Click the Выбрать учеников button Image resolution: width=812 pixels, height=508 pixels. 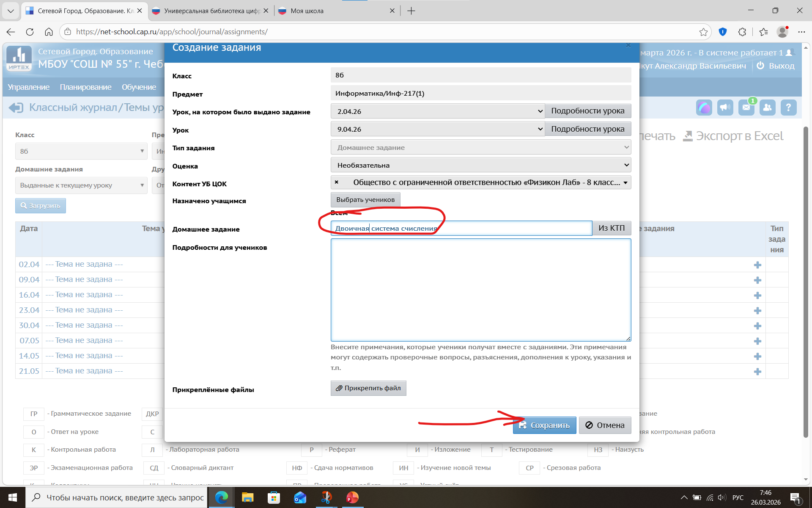(x=365, y=200)
